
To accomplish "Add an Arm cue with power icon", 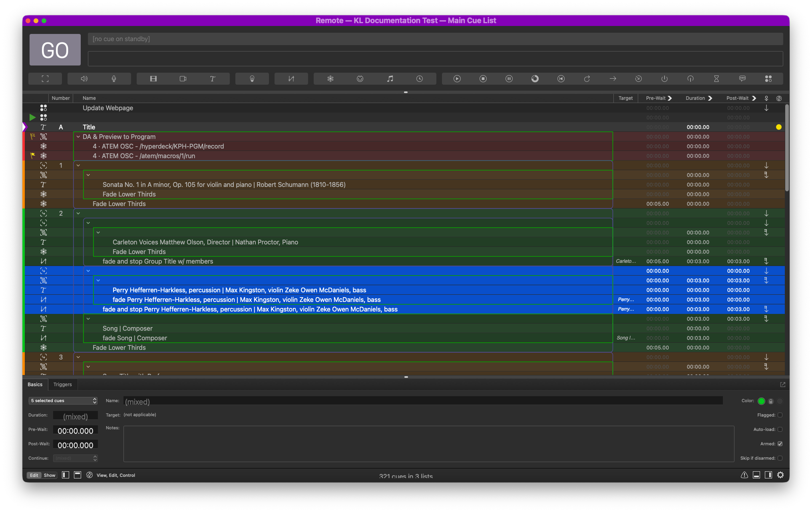I will (x=665, y=79).
